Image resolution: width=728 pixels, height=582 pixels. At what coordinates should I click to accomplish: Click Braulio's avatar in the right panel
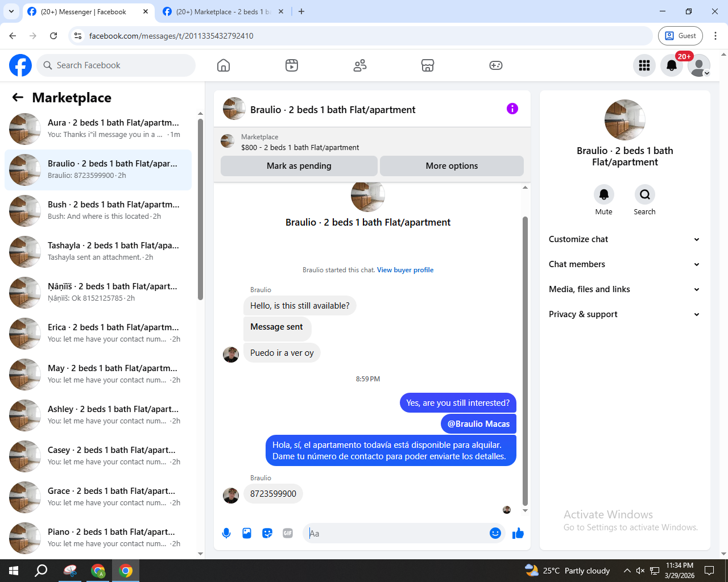coord(625,120)
